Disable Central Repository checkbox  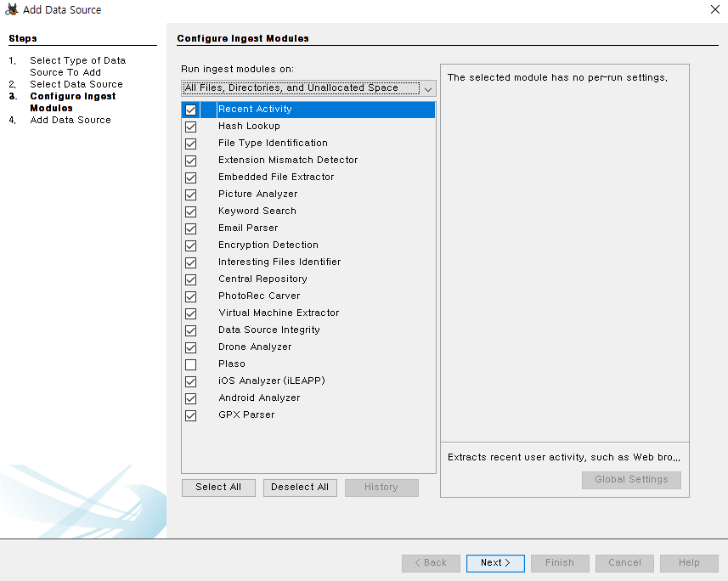[191, 279]
